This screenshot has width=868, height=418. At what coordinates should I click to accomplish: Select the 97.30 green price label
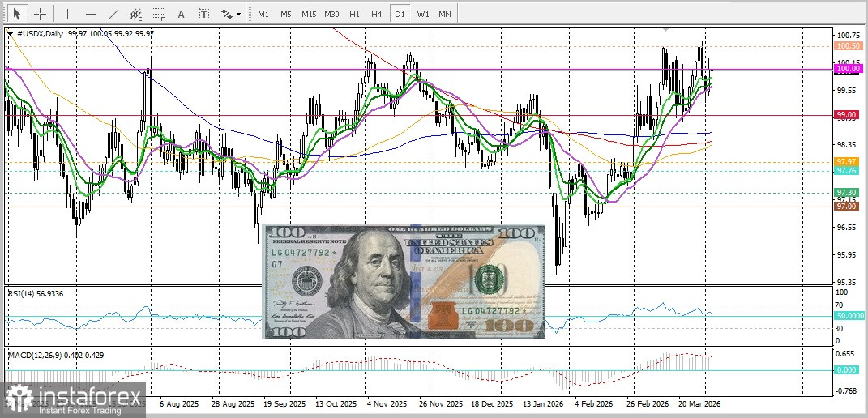(x=848, y=192)
